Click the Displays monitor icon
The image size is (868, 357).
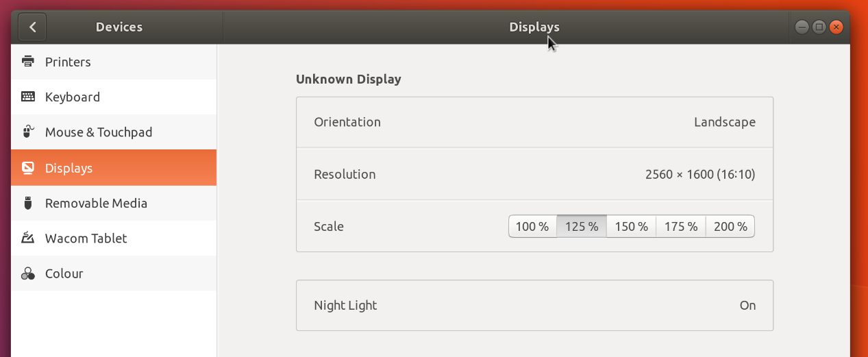[28, 168]
